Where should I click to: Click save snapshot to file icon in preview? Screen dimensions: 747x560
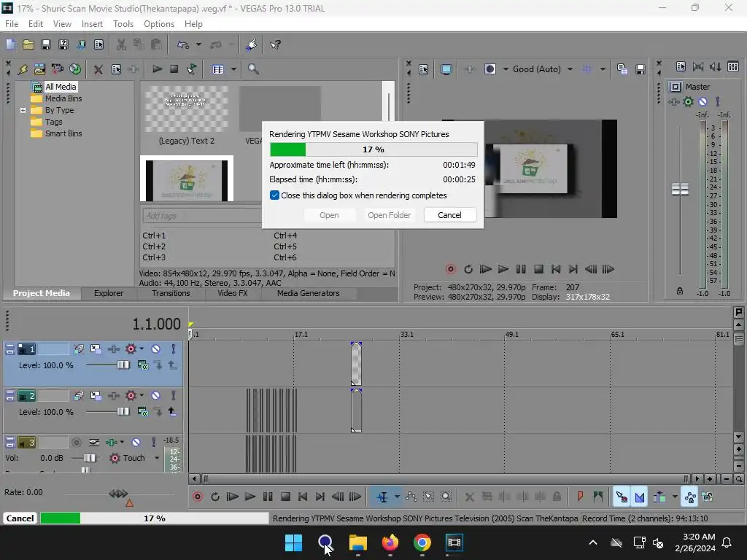pyautogui.click(x=640, y=69)
